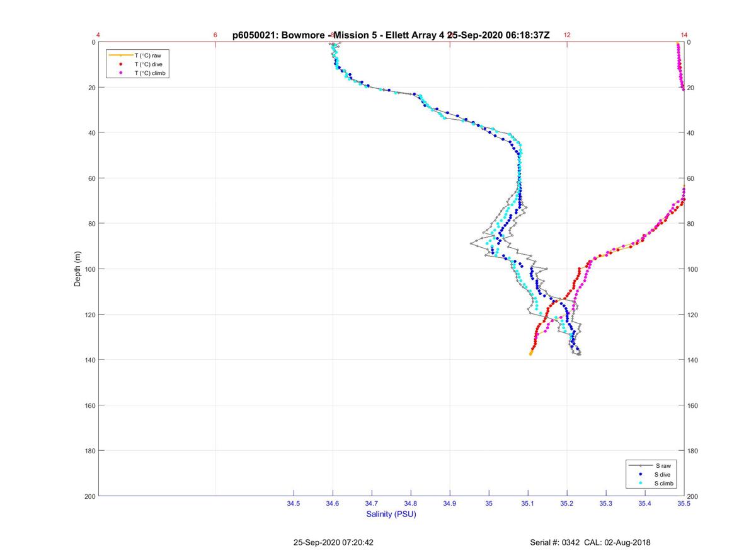Image resolution: width=756 pixels, height=558 pixels.
Task: Click salinity tick label 35.3
Action: [606, 504]
